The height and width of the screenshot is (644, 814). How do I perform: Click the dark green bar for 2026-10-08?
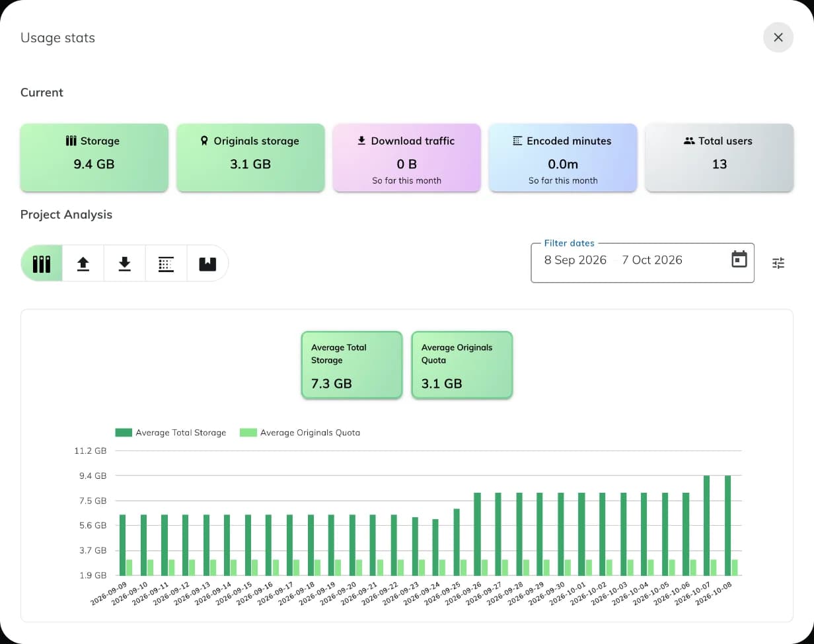pos(727,525)
